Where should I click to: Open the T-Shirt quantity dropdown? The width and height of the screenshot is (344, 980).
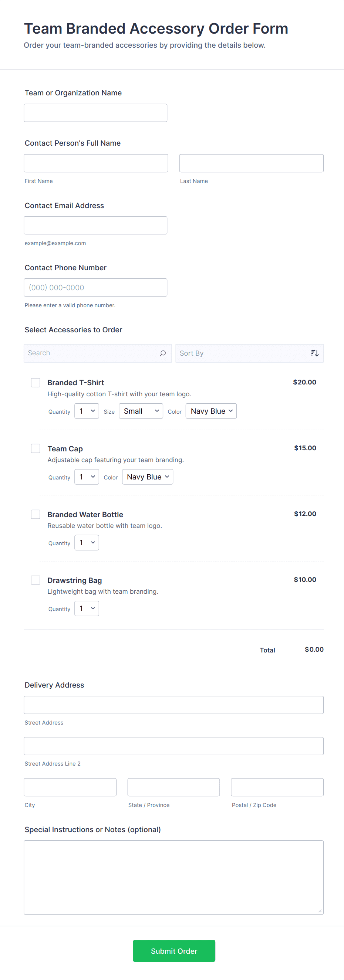coord(87,411)
